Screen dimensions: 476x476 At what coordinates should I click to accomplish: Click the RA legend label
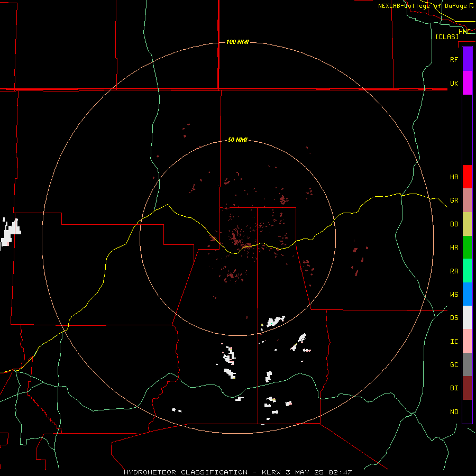[454, 271]
